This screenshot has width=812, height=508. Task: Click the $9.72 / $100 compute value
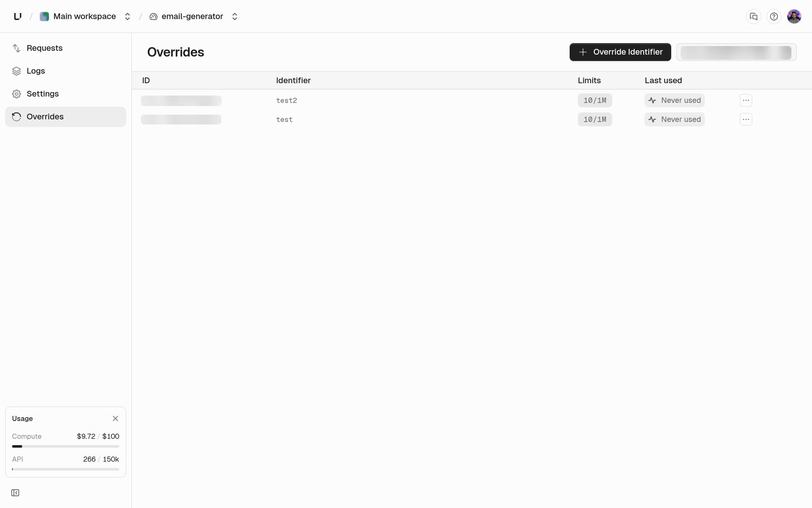[x=98, y=436]
